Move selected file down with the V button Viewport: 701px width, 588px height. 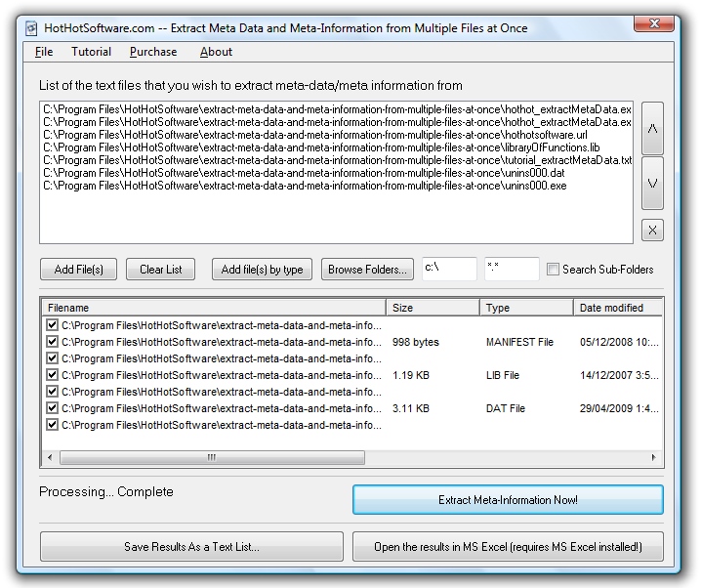(x=652, y=184)
